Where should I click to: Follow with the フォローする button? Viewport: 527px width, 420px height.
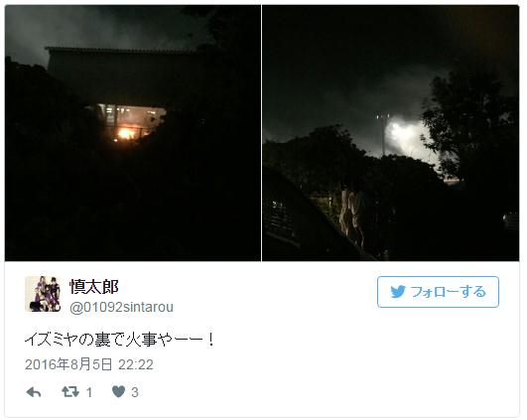point(438,292)
